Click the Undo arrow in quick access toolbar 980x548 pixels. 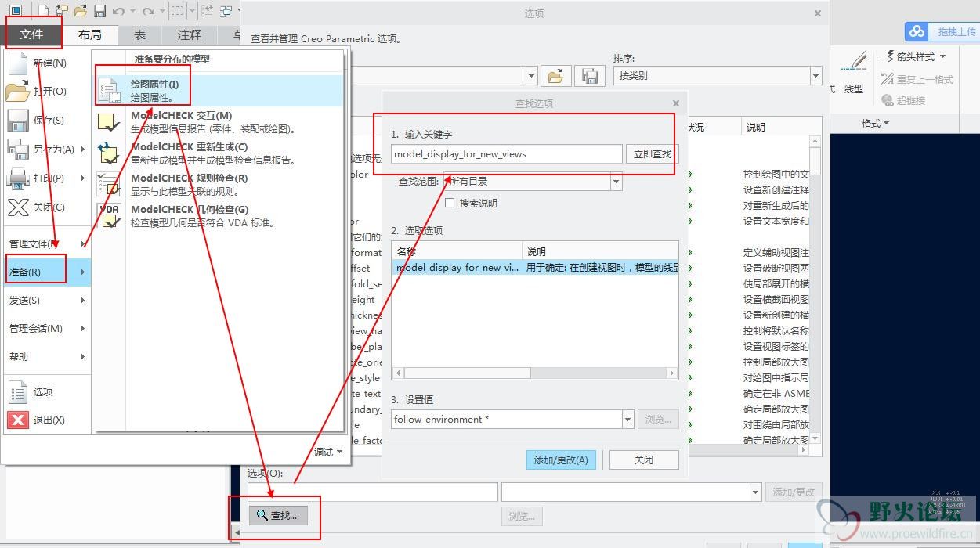pos(118,11)
